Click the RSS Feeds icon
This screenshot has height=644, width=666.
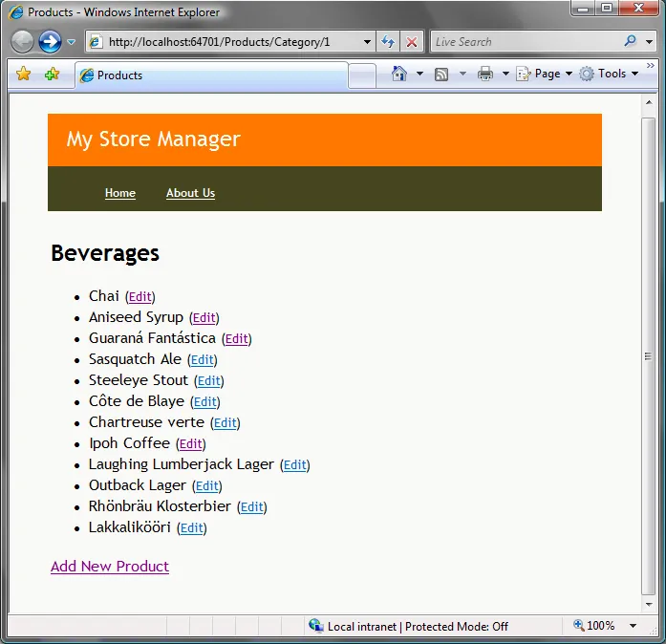click(441, 74)
